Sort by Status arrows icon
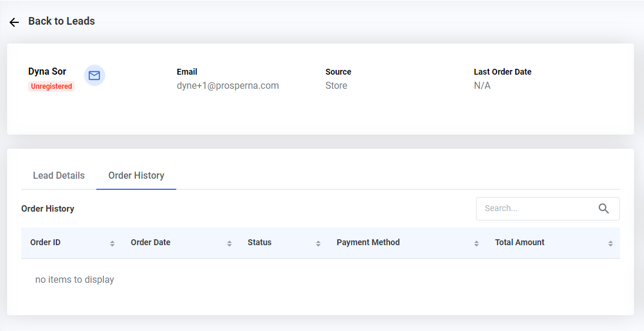Screen dimensions: 644x331 tap(318, 243)
